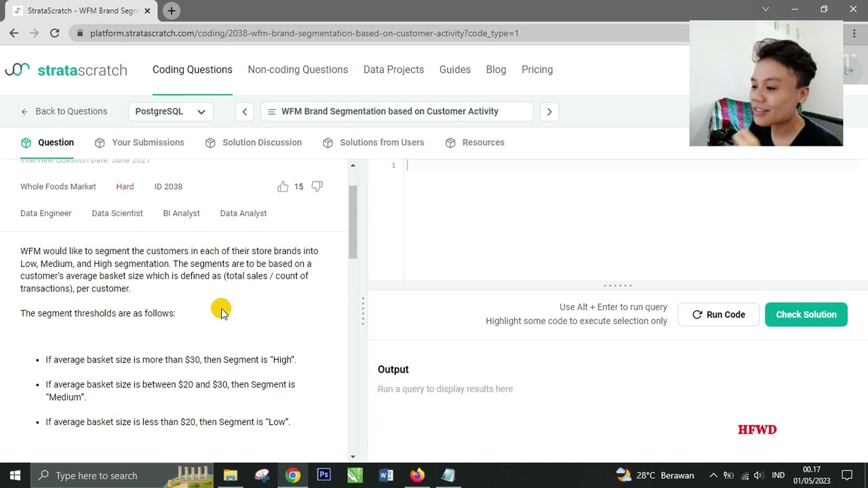Click the network icon in system tray
868x488 pixels.
(745, 475)
